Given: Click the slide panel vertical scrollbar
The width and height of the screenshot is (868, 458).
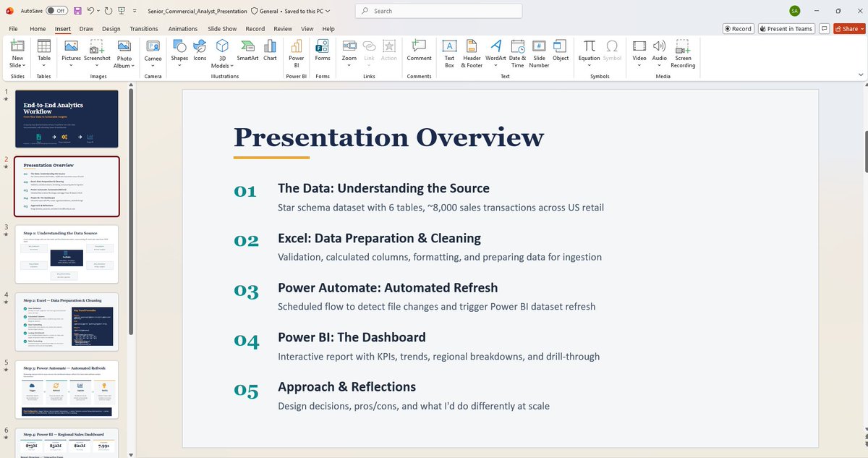Looking at the screenshot, I should coord(131,210).
